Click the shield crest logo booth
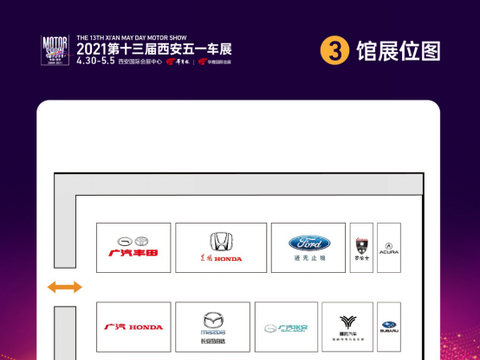The height and width of the screenshot is (360, 480). coord(362,248)
